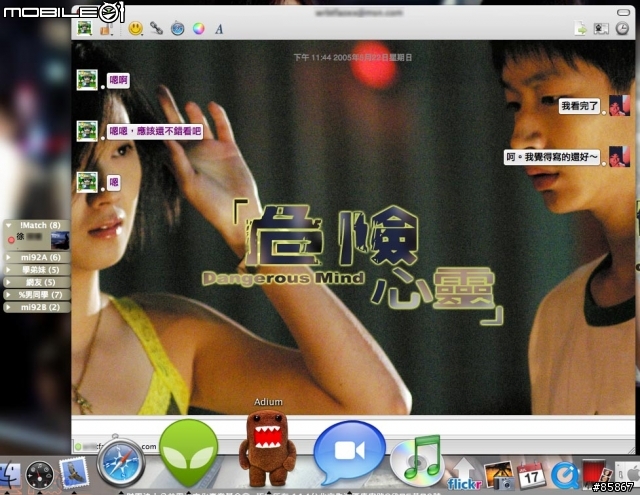Open Mail stamp icon in Dock
640x495 pixels.
[73, 473]
